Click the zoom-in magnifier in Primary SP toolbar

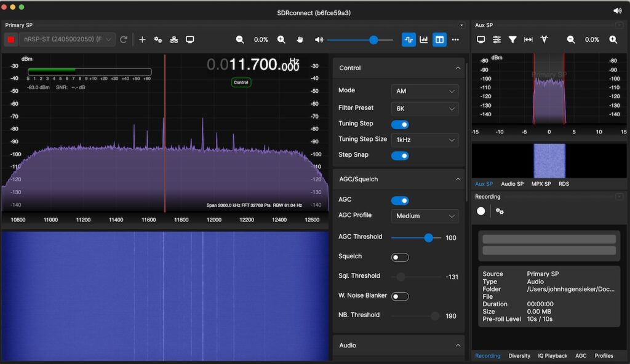(x=281, y=39)
